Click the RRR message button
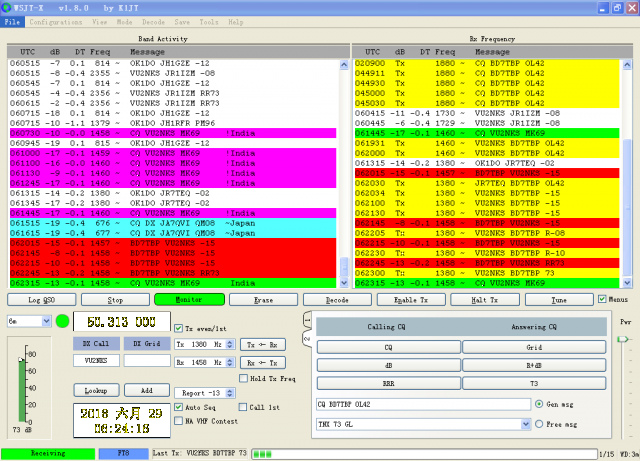 tap(389, 383)
